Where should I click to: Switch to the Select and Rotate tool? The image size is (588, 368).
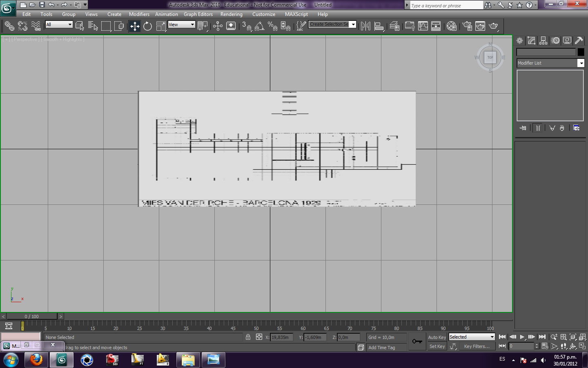147,26
